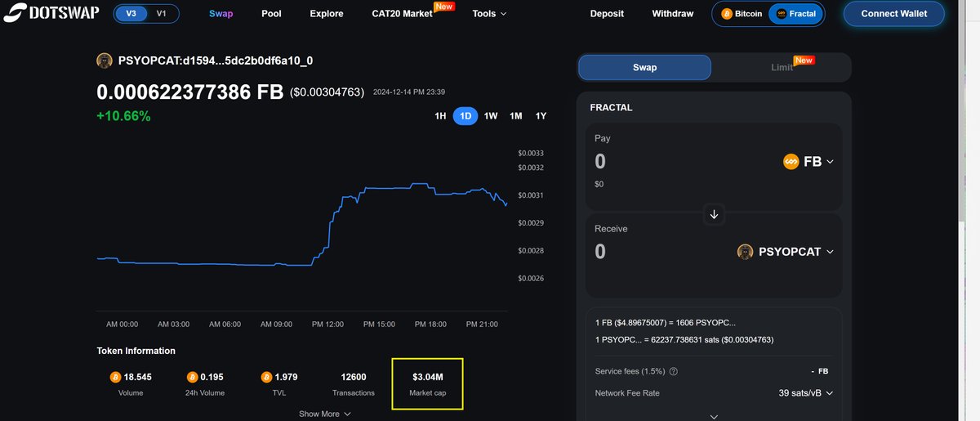Viewport: 980px width, 421px height.
Task: Go to the Explore page
Action: (x=327, y=14)
